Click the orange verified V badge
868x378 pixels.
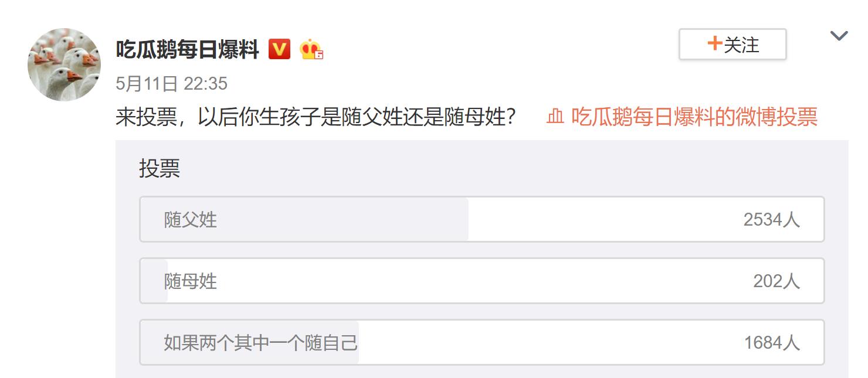coord(279,49)
